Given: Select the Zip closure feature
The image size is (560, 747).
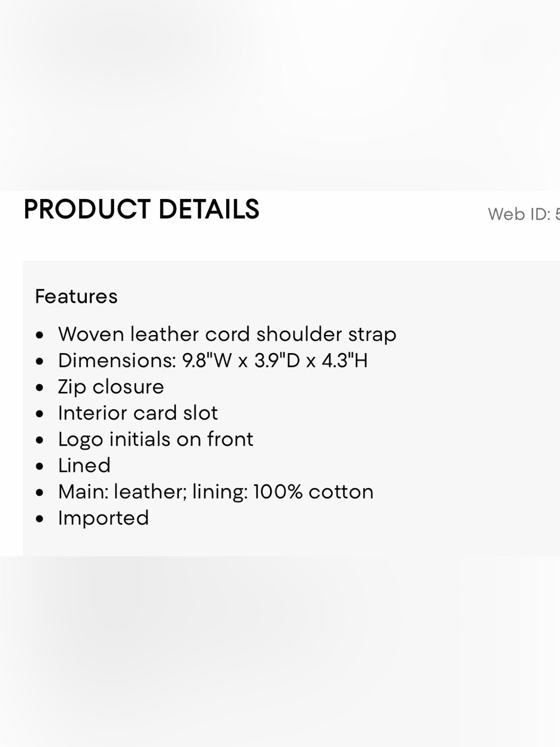Looking at the screenshot, I should tap(111, 387).
